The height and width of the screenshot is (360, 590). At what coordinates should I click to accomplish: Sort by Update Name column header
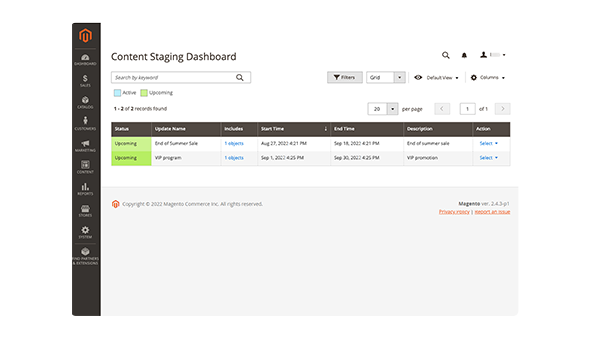click(186, 129)
